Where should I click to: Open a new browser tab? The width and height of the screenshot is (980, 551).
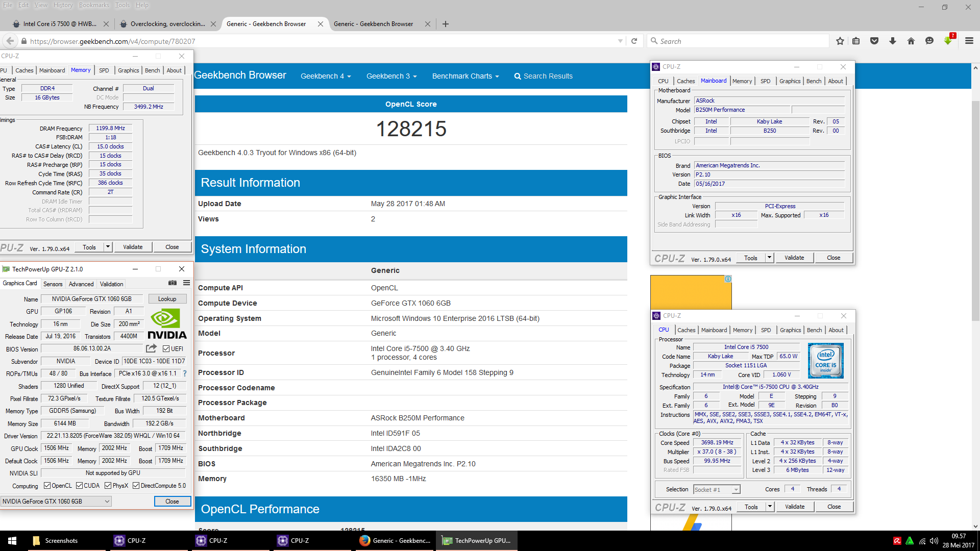click(446, 24)
